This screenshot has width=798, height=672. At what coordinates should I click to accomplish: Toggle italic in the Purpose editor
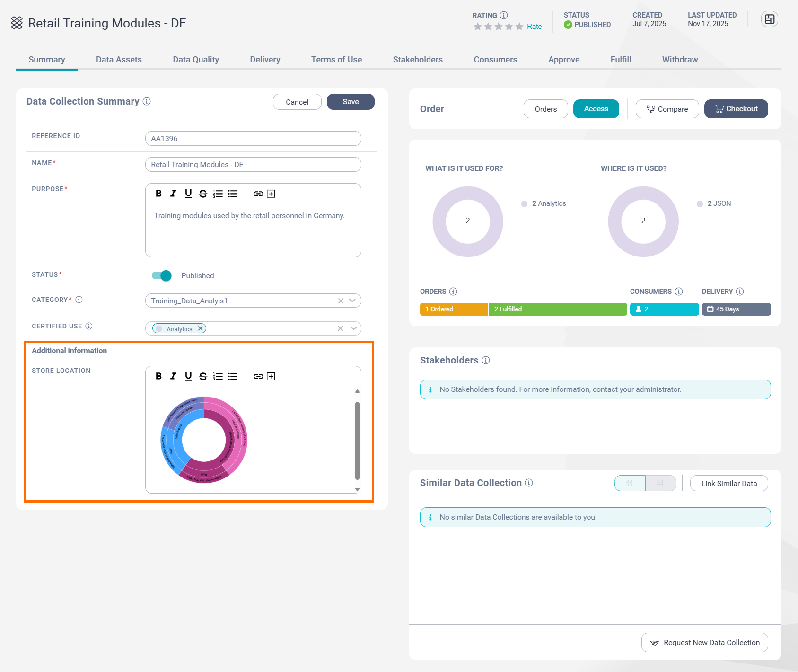pos(173,194)
